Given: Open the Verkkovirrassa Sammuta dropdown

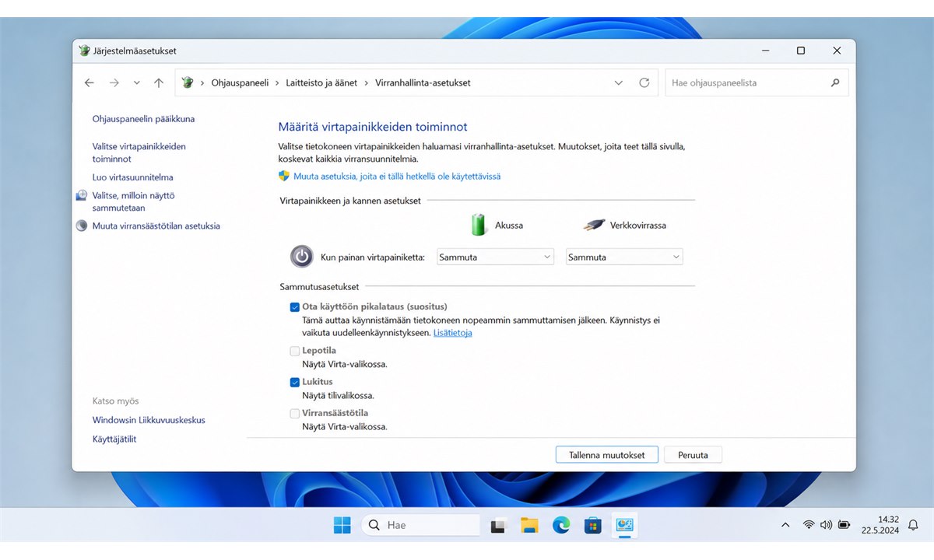Looking at the screenshot, I should click(x=624, y=257).
